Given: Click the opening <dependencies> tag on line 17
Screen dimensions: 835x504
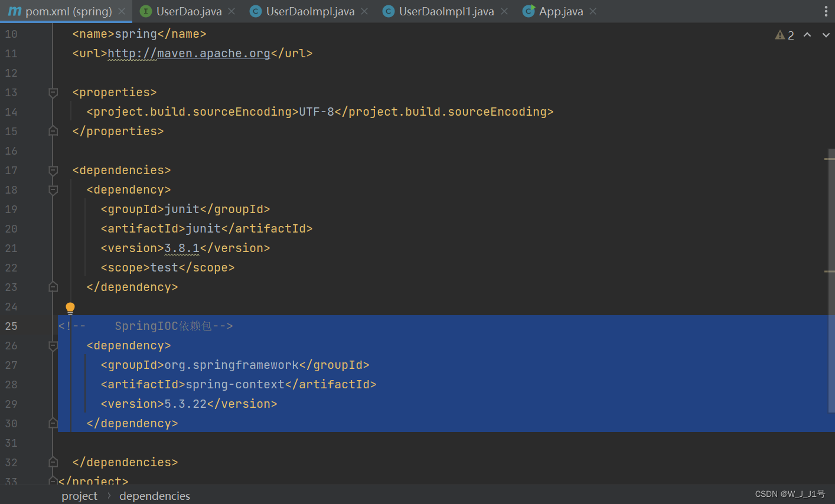Looking at the screenshot, I should tap(122, 170).
